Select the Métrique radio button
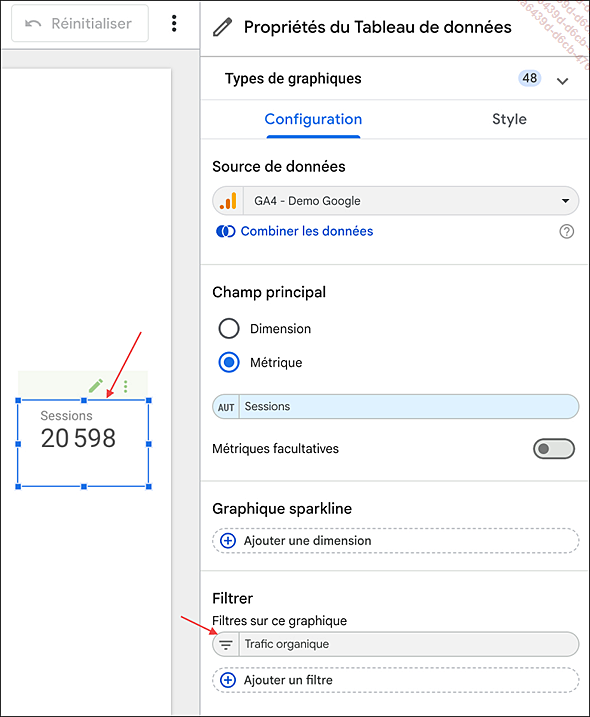Screen dimensions: 590x717 pos(229,362)
